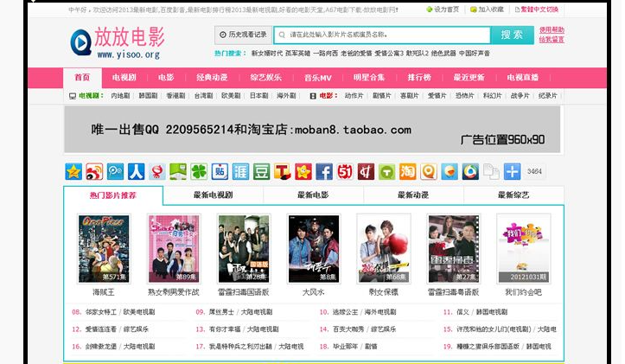
Task: Share to Douban 豆 icon
Action: coord(261,171)
